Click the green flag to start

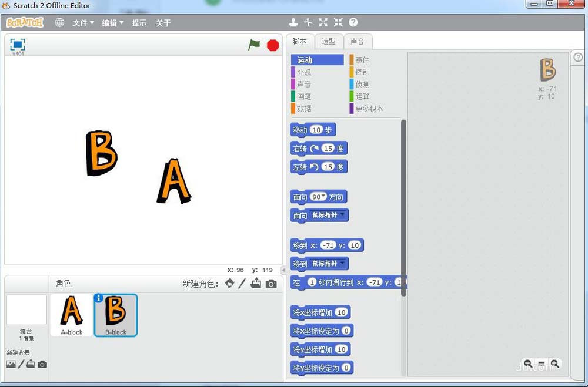pos(254,45)
